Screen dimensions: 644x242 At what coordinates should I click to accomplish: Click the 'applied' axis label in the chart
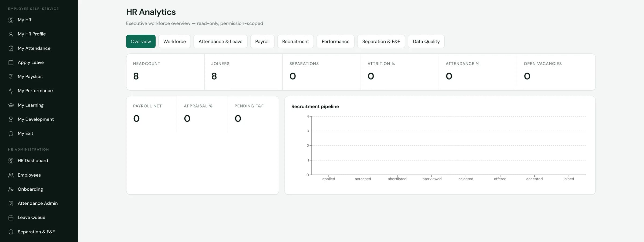[328, 179]
